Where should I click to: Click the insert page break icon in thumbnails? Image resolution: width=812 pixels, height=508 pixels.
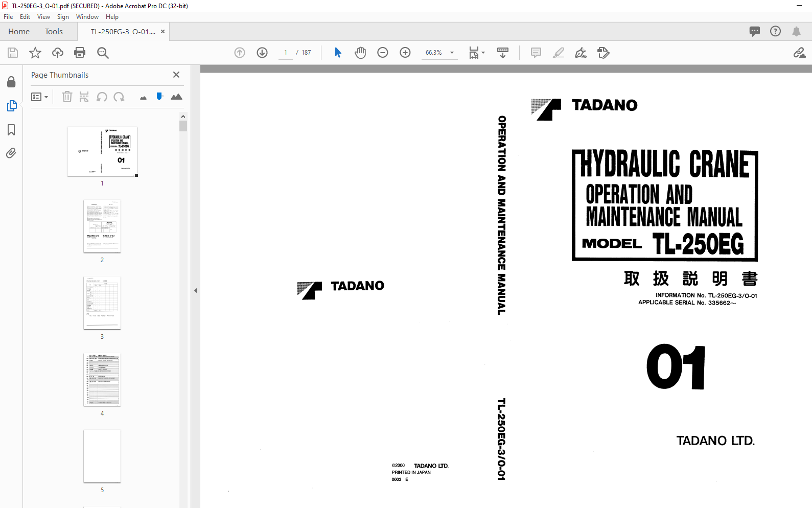84,97
